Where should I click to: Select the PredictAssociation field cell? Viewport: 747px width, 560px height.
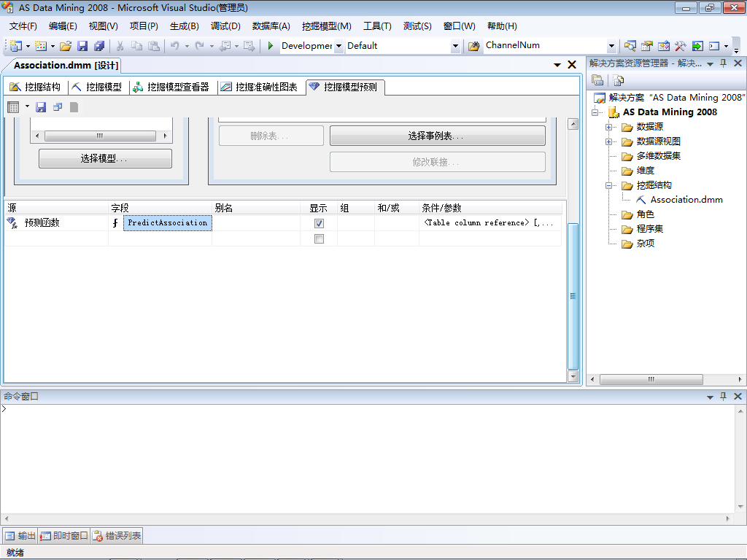(x=168, y=223)
